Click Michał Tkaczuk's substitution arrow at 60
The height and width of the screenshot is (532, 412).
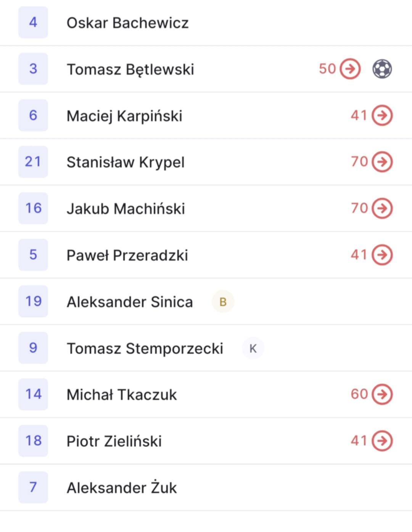tap(382, 394)
